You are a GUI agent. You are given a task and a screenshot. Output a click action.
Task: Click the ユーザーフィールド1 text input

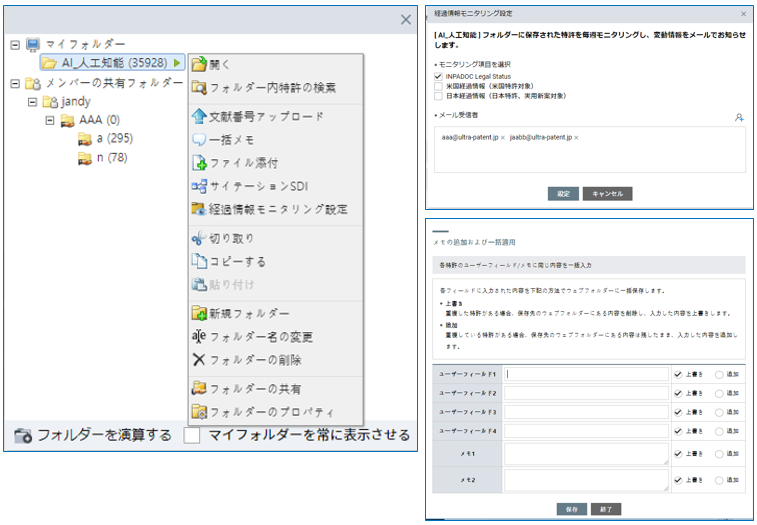point(586,374)
